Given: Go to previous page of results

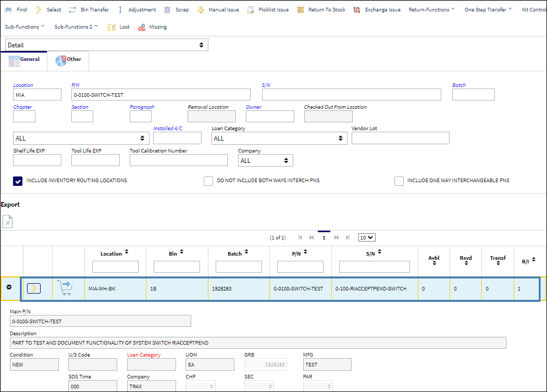Looking at the screenshot, I should point(311,237).
